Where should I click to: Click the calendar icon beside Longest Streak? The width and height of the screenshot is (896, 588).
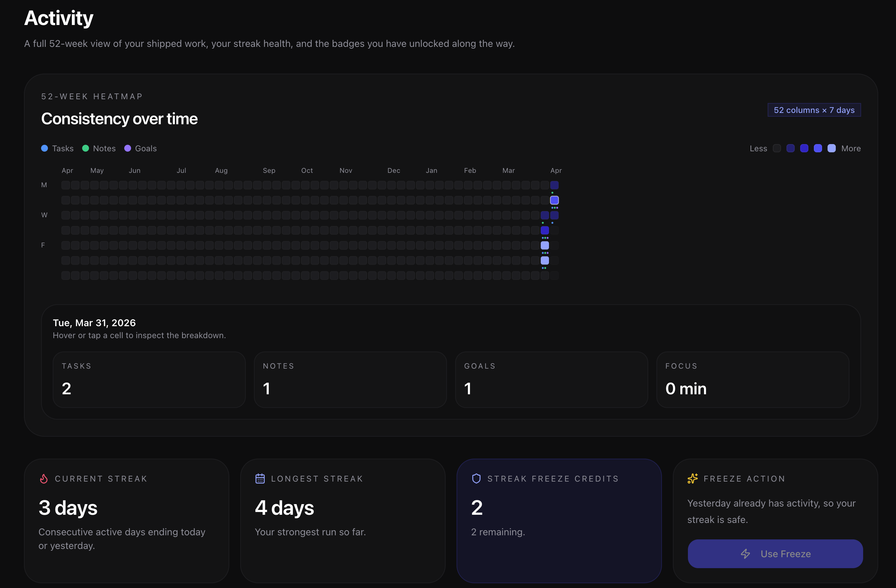tap(260, 478)
